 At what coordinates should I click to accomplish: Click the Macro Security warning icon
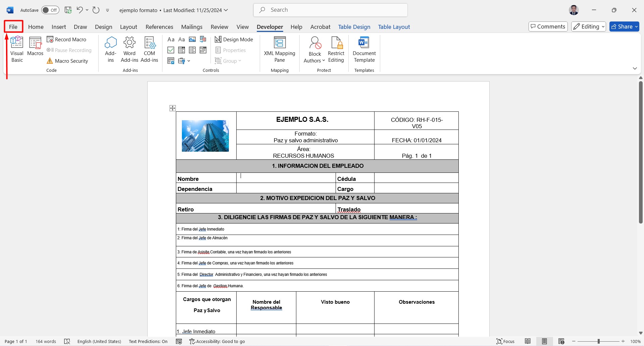point(50,61)
